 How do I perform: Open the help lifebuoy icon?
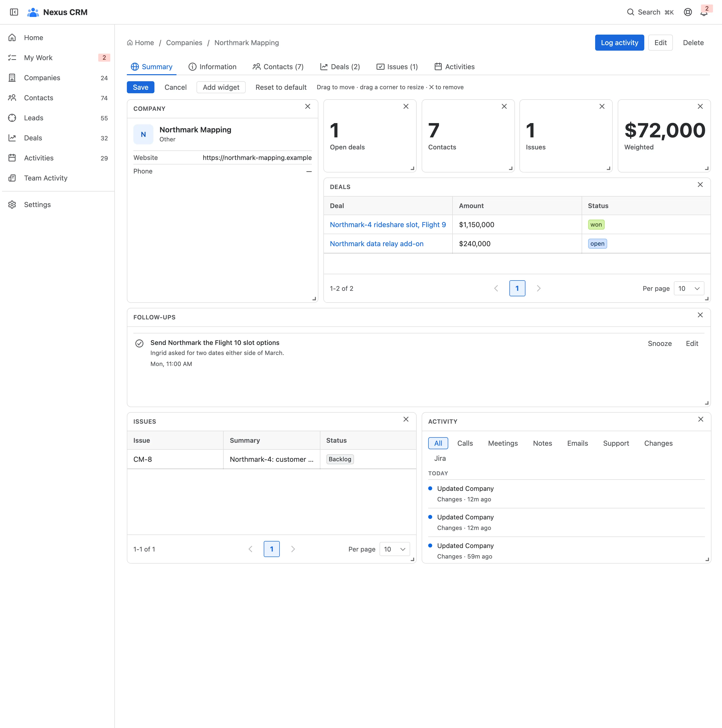coord(688,12)
